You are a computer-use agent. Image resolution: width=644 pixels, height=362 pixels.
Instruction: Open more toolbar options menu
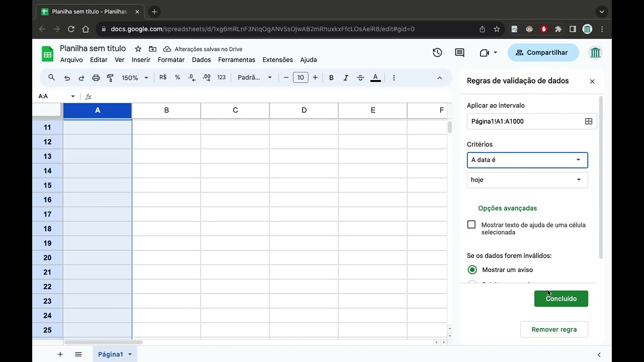pyautogui.click(x=393, y=77)
